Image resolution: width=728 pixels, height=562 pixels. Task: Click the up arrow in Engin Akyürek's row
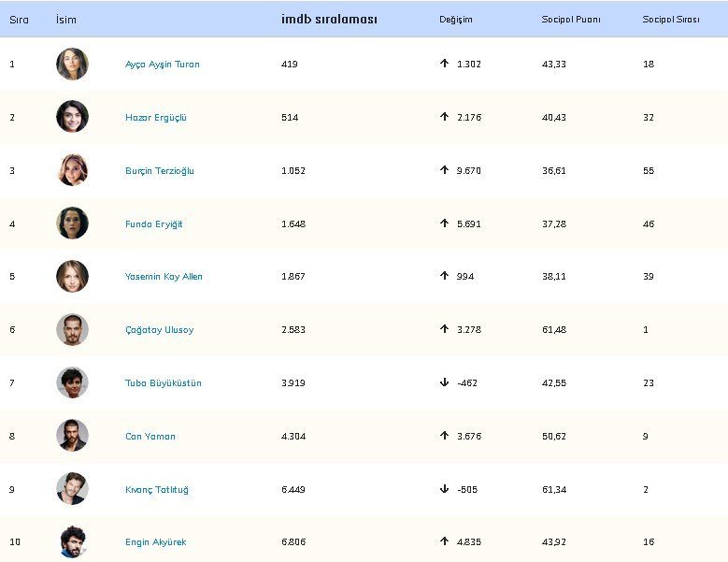[444, 541]
